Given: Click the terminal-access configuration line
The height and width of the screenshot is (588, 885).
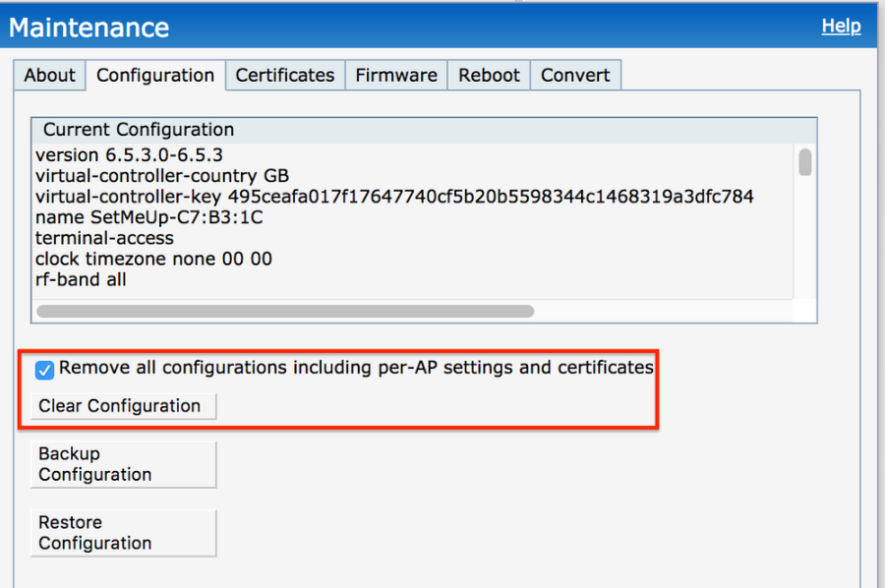Looking at the screenshot, I should coord(104,238).
